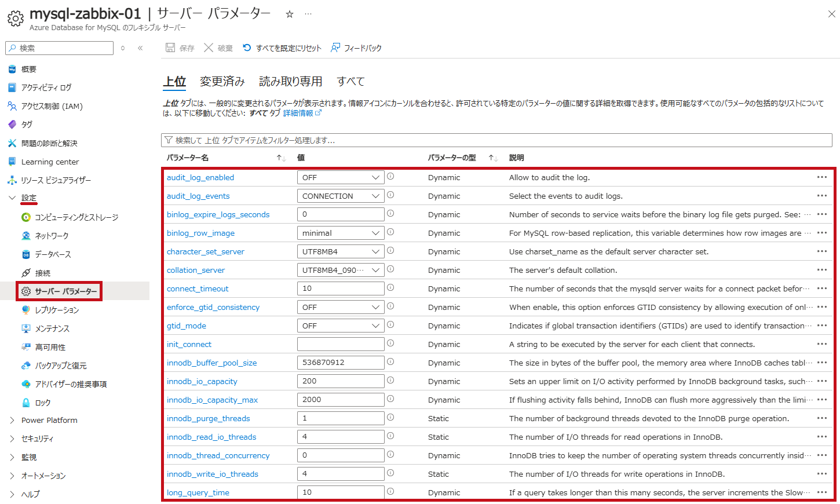Open binlog_expire_logs_seconds parameter link

[x=218, y=214]
